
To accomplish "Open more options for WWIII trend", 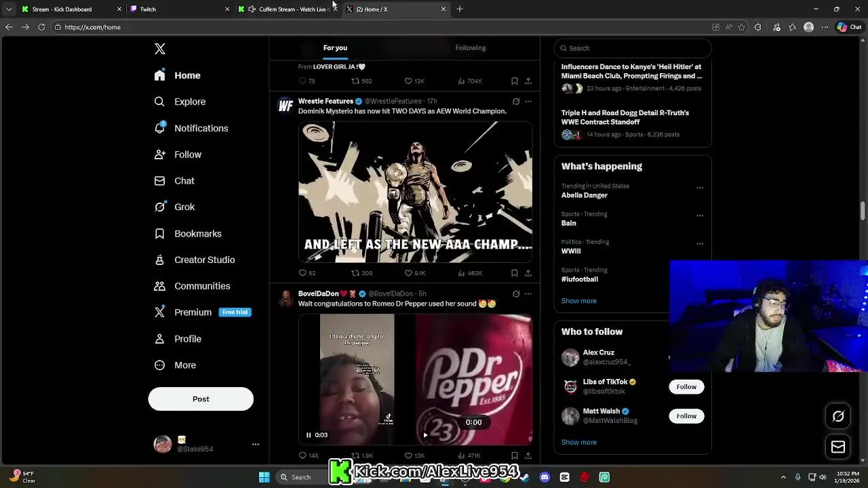I will click(x=700, y=244).
